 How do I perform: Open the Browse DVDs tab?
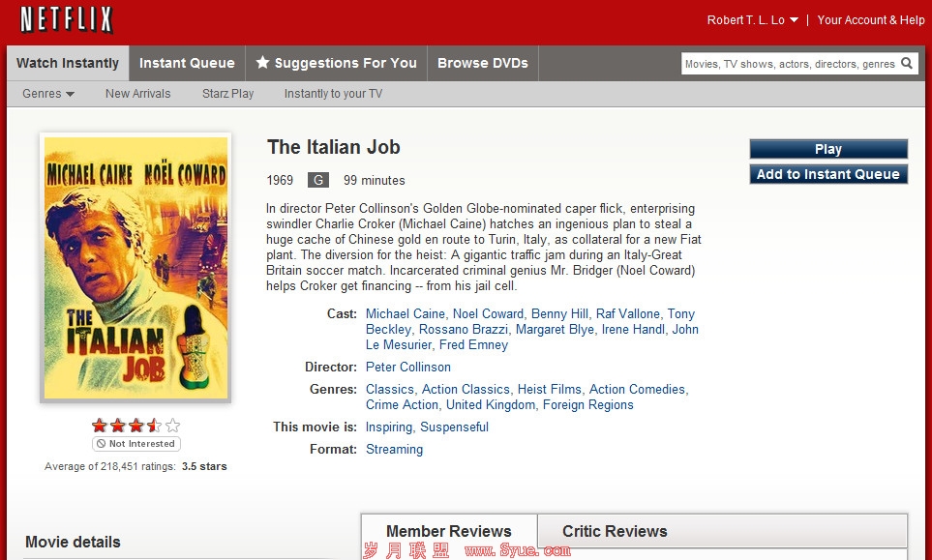[x=483, y=63]
